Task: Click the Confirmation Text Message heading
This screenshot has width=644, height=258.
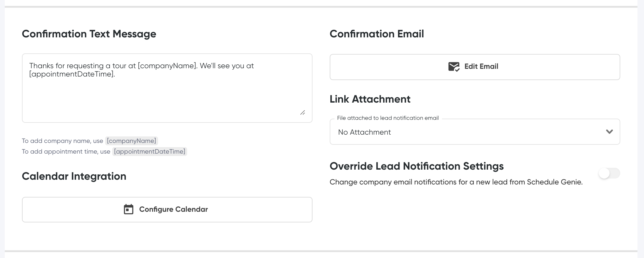Action: [89, 34]
